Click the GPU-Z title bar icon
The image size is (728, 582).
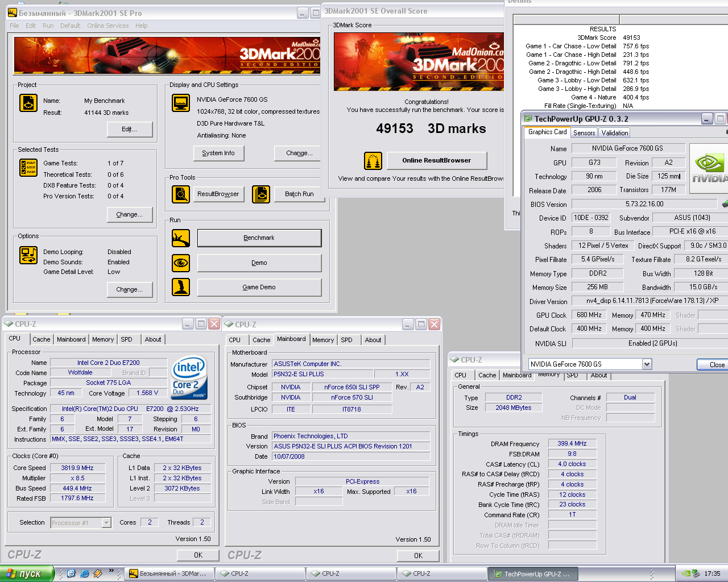point(528,119)
